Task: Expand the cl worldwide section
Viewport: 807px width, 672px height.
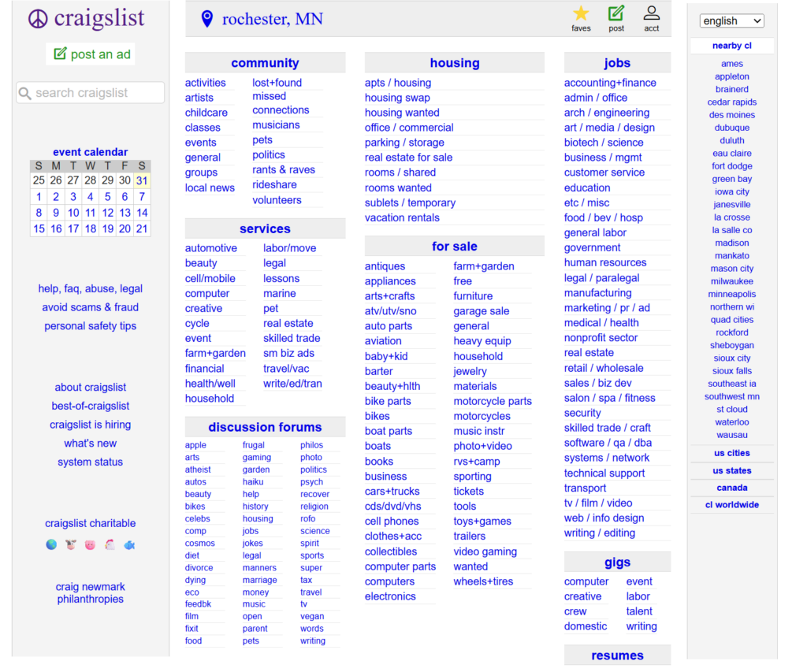Action: [731, 505]
